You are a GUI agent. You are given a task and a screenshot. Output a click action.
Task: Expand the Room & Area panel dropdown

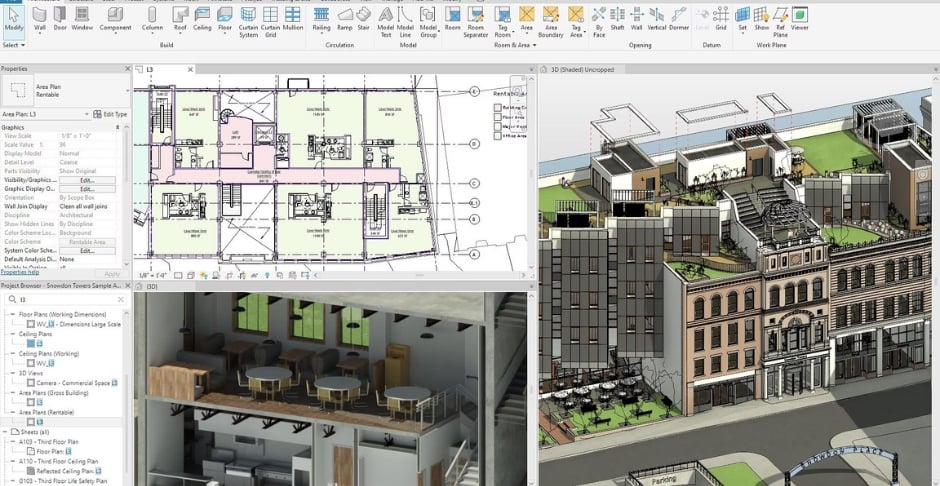point(515,45)
